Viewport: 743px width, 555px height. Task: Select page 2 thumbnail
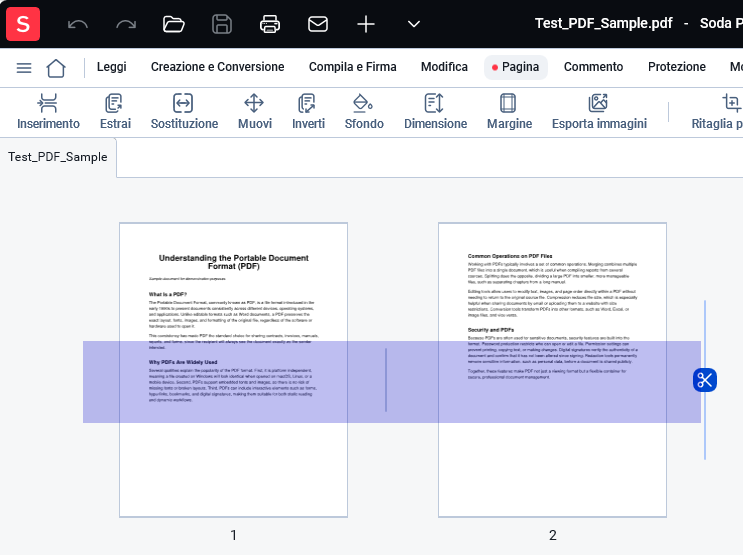tap(553, 370)
